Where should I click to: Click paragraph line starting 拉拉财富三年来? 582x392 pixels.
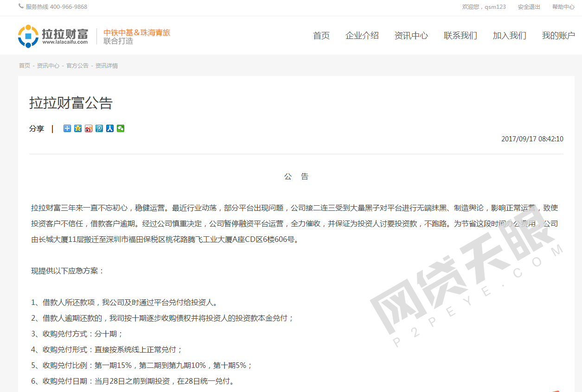(294, 208)
